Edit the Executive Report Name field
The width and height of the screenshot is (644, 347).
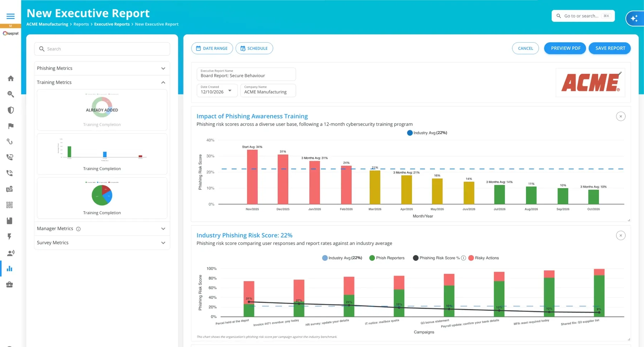[246, 74]
